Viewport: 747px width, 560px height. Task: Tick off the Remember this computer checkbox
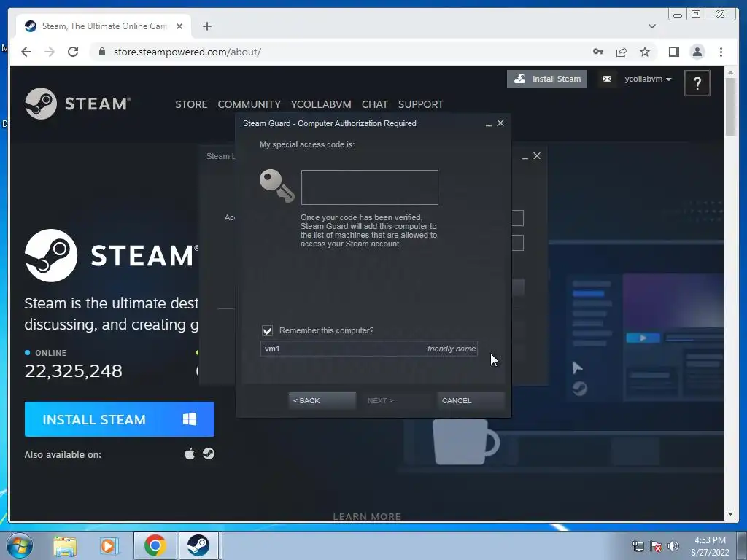[267, 330]
